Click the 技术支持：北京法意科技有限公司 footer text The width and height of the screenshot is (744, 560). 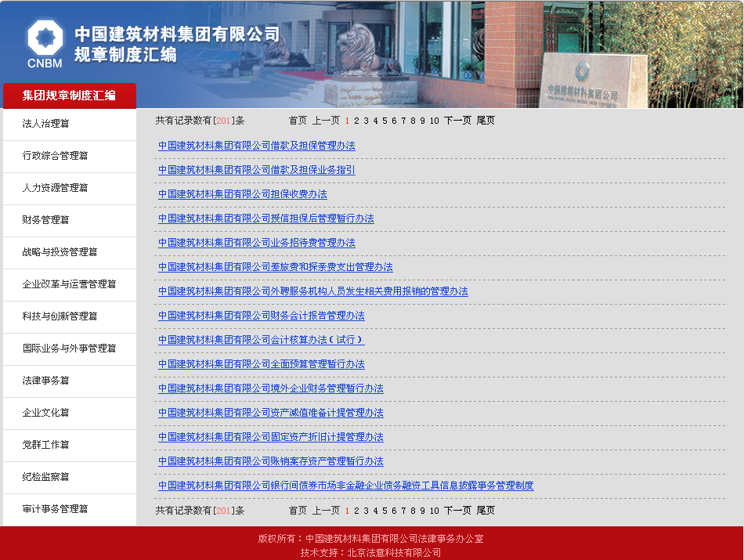[x=371, y=553]
